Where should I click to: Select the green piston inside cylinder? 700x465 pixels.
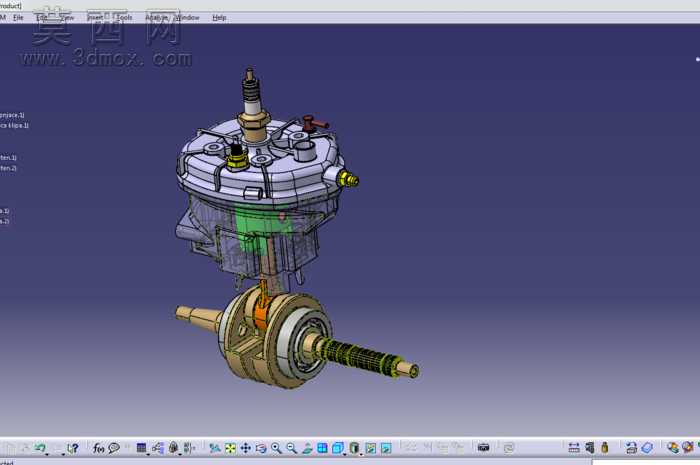[254, 225]
